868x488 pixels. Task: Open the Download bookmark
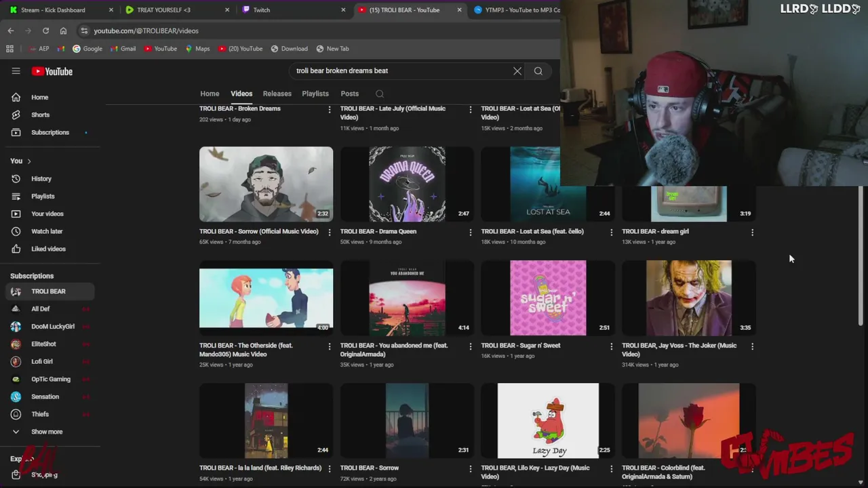point(289,49)
